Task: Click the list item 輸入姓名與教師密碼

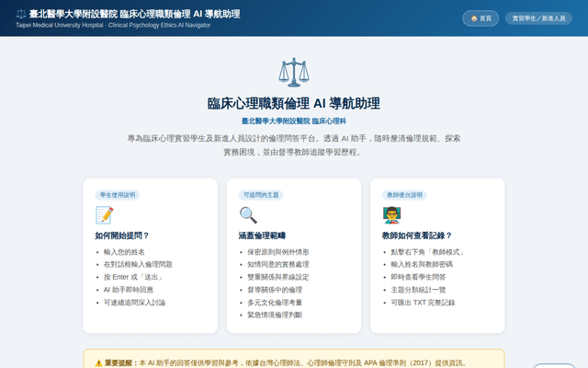Action: coord(422,264)
